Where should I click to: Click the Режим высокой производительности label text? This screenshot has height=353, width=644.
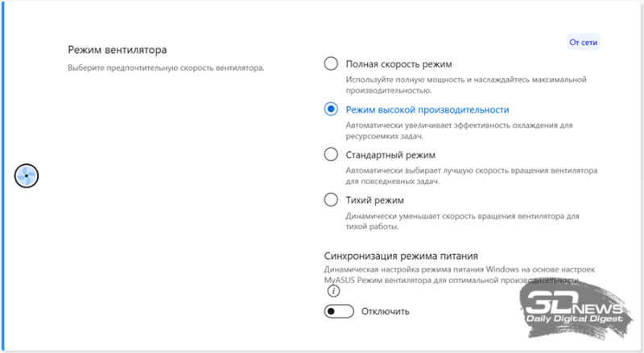point(427,109)
